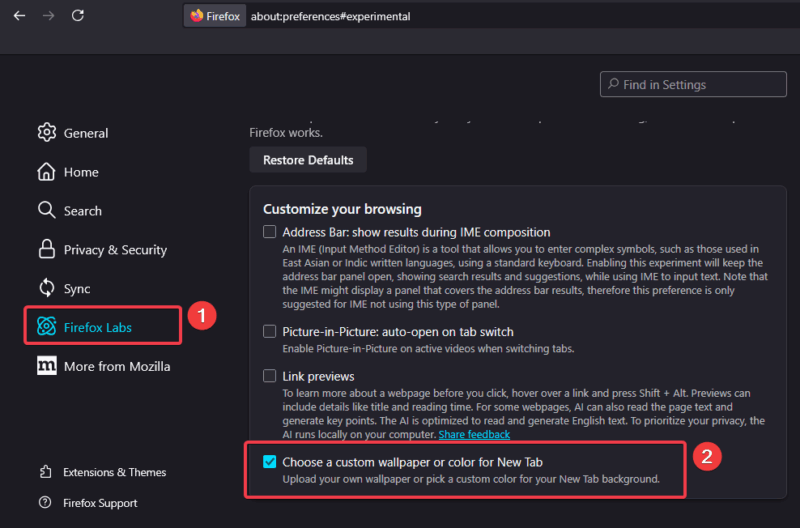Screen dimensions: 800x528
Task: Click the address bar URL text
Action: coord(330,16)
